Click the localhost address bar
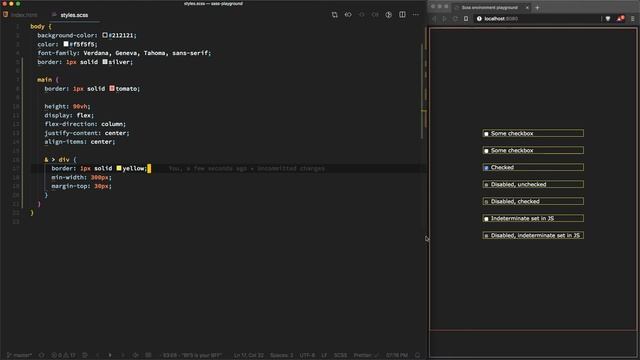 [x=537, y=19]
